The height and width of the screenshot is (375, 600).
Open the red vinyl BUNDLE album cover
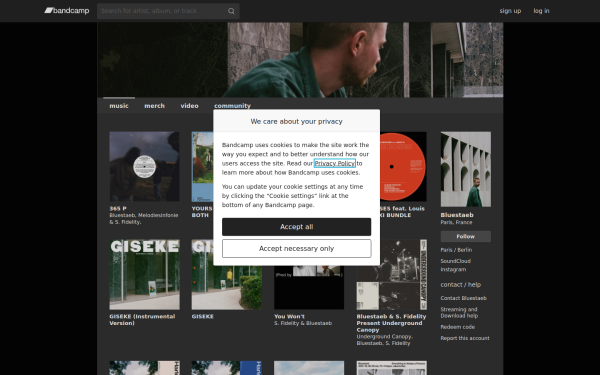[x=403, y=166]
